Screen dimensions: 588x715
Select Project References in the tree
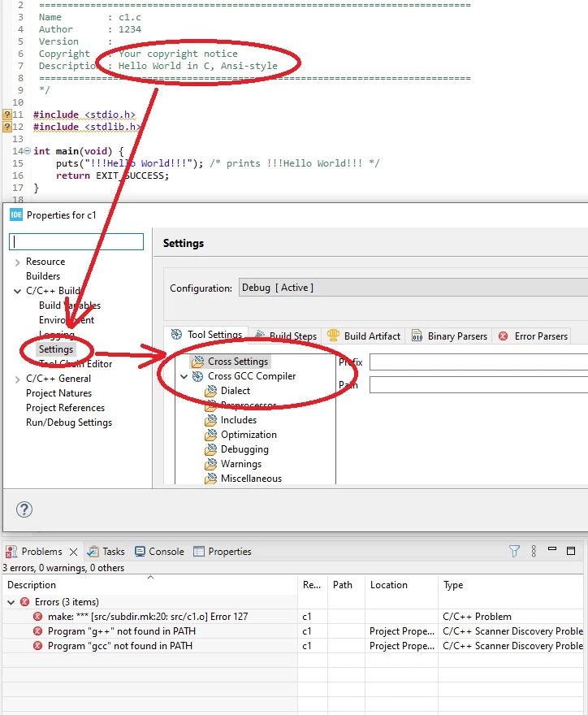click(65, 408)
